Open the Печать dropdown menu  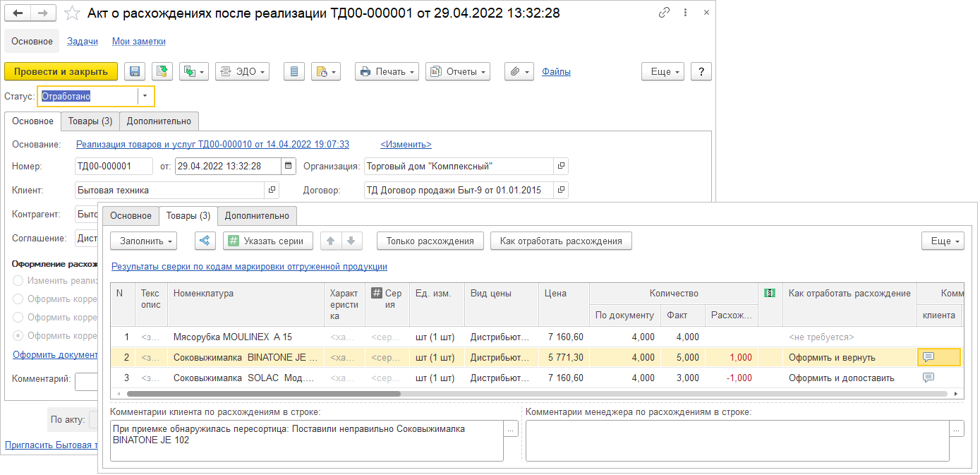pyautogui.click(x=387, y=71)
